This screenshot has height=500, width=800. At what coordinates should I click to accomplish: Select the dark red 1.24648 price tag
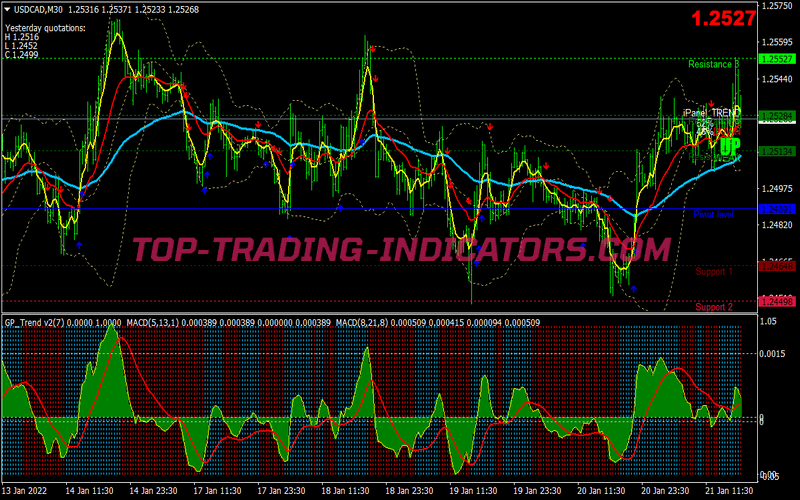tap(777, 266)
